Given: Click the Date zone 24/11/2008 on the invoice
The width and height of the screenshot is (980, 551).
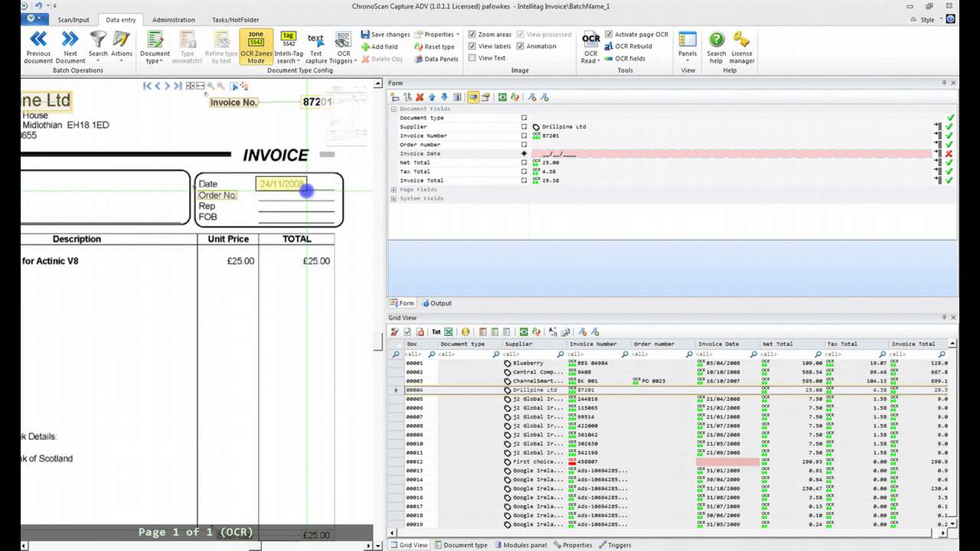Looking at the screenshot, I should [282, 184].
